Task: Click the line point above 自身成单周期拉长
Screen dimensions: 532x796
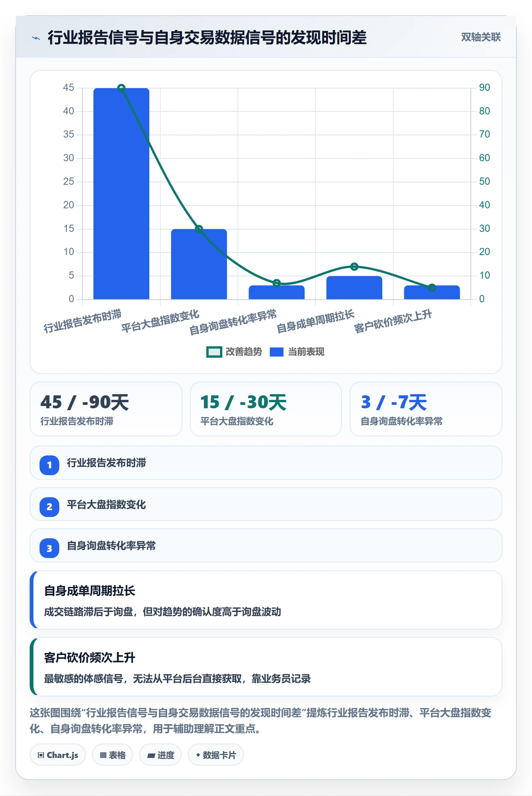Action: (354, 266)
